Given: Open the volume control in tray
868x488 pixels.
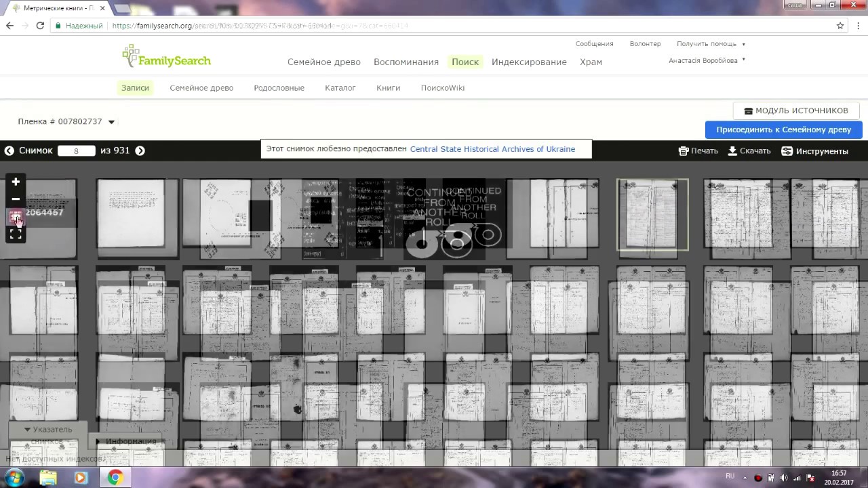Looking at the screenshot, I should click(x=784, y=478).
